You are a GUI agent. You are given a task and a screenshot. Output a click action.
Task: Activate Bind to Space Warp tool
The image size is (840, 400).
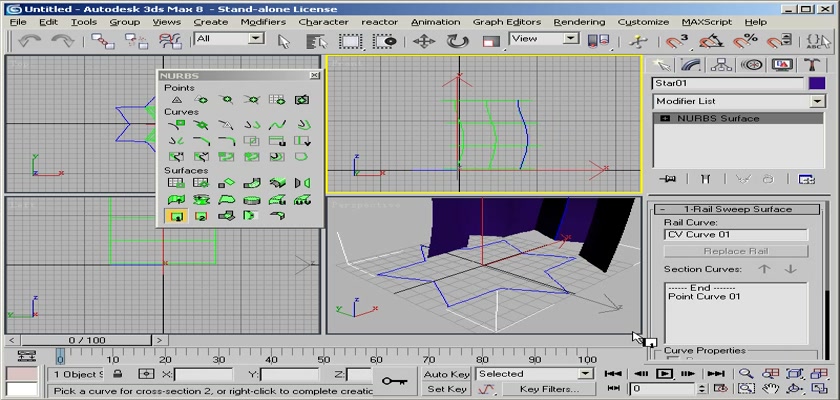click(x=170, y=41)
